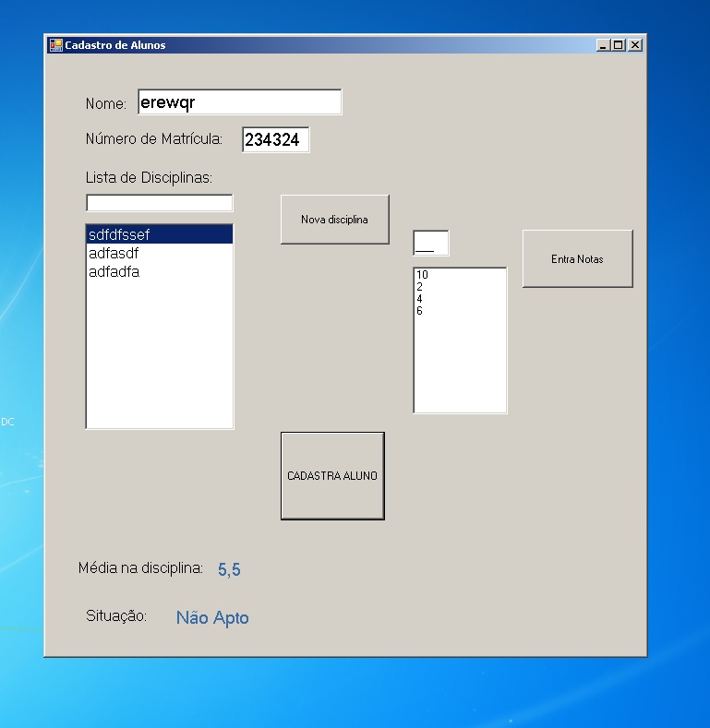Maximize the Cadastro de Alunos window
Screen dimensions: 710x728
[619, 44]
